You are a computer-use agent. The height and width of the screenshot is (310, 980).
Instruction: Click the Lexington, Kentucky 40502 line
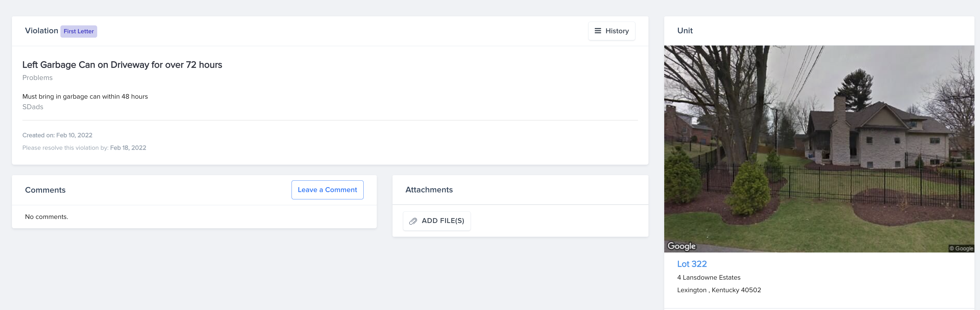tap(719, 290)
